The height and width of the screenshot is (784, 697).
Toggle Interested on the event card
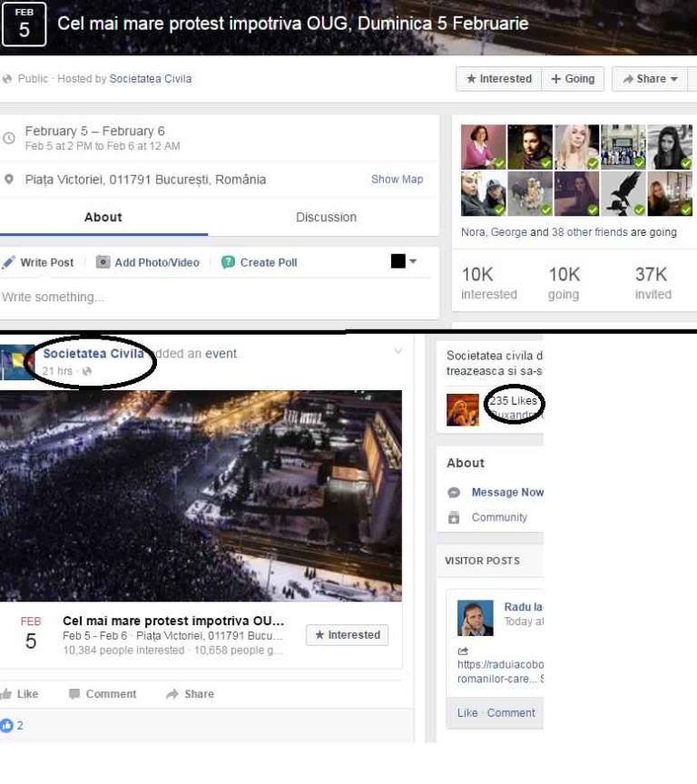pos(347,635)
